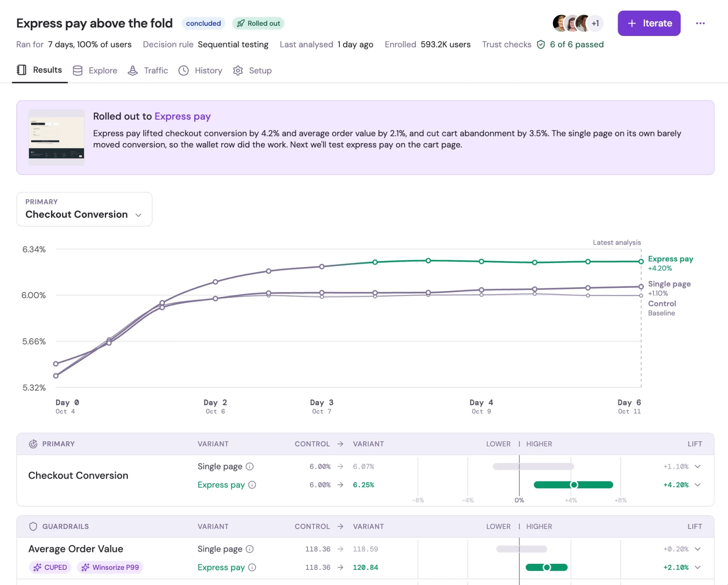728x585 pixels.
Task: Click the Express pay latest analysis chart point
Action: pyautogui.click(x=641, y=261)
